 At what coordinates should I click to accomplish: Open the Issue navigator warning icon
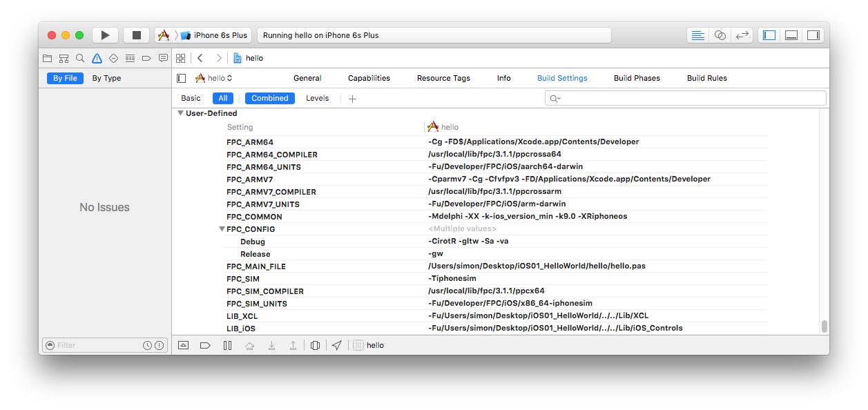point(97,58)
